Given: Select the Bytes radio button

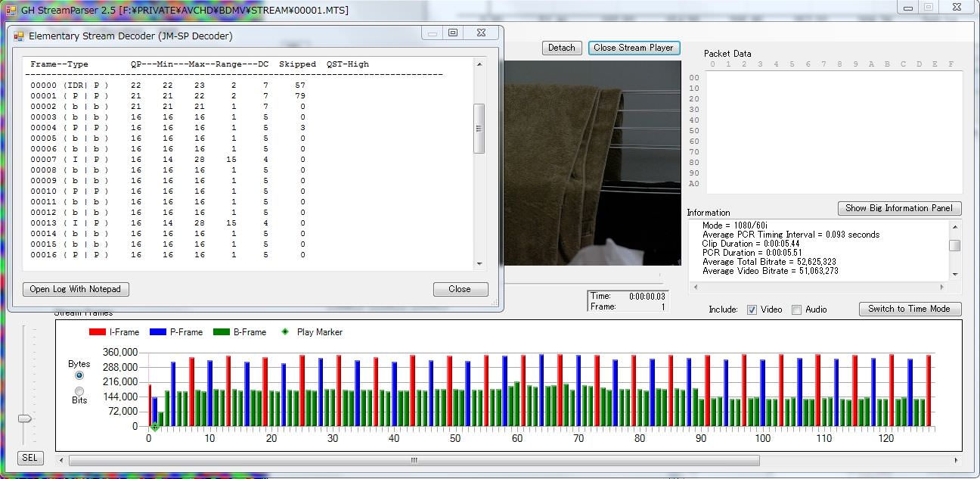Looking at the screenshot, I should (x=79, y=375).
